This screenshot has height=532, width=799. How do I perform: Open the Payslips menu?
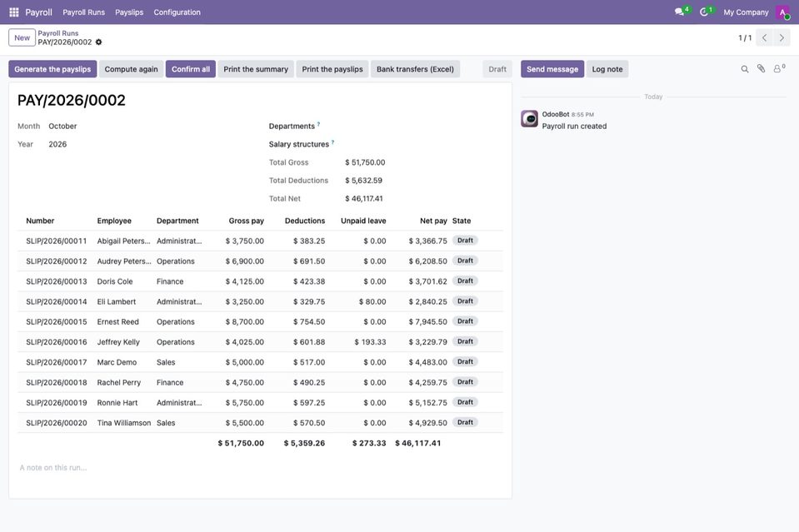click(x=129, y=12)
